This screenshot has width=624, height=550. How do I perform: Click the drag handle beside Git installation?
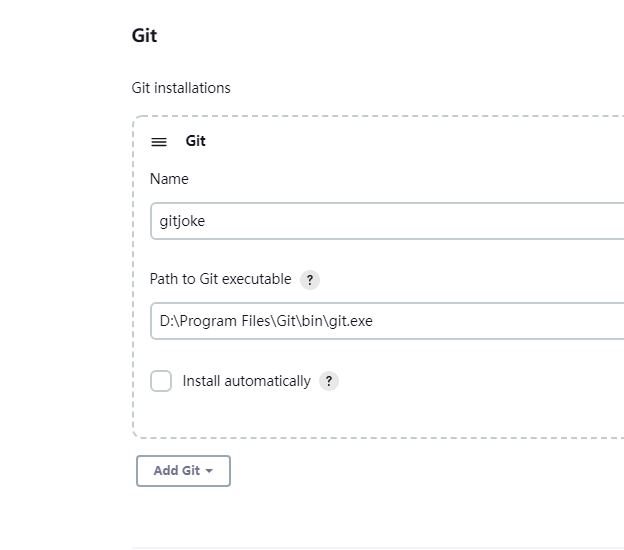click(x=159, y=142)
